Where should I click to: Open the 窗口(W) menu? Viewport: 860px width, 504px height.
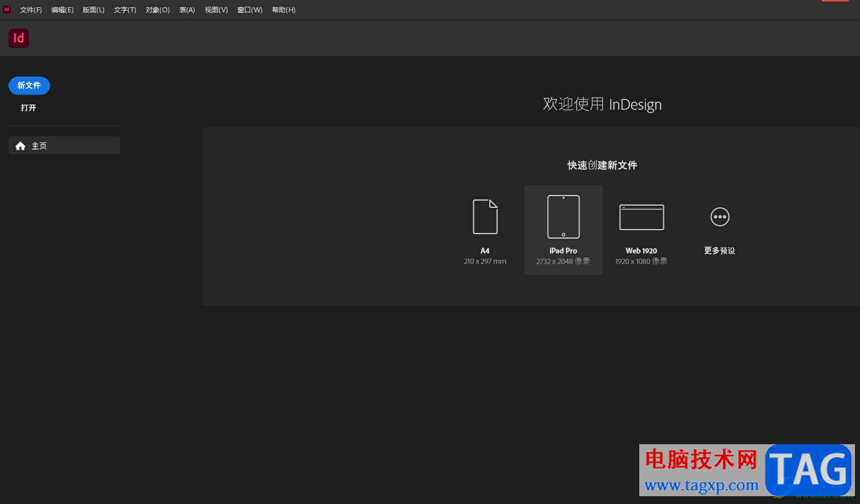click(x=250, y=10)
